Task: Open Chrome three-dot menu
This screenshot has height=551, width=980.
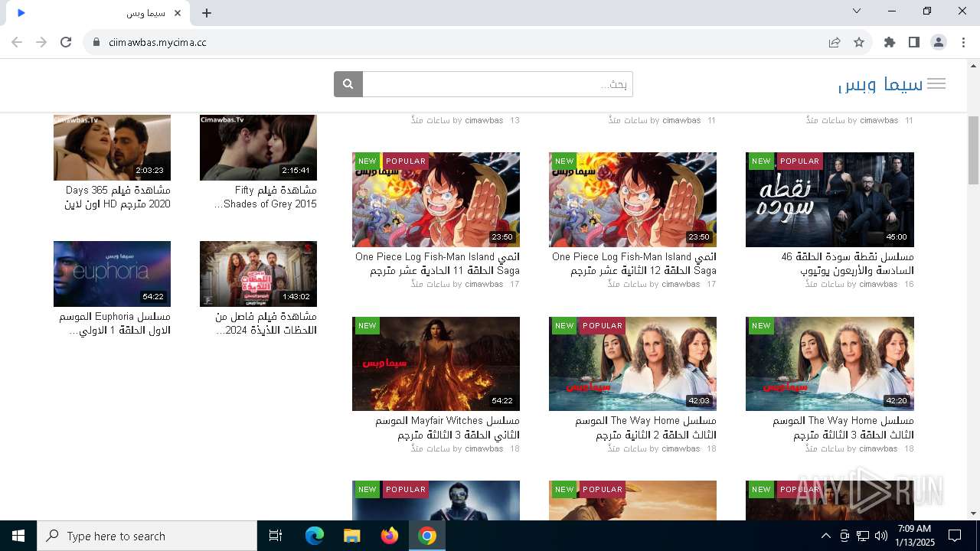Action: click(x=963, y=42)
